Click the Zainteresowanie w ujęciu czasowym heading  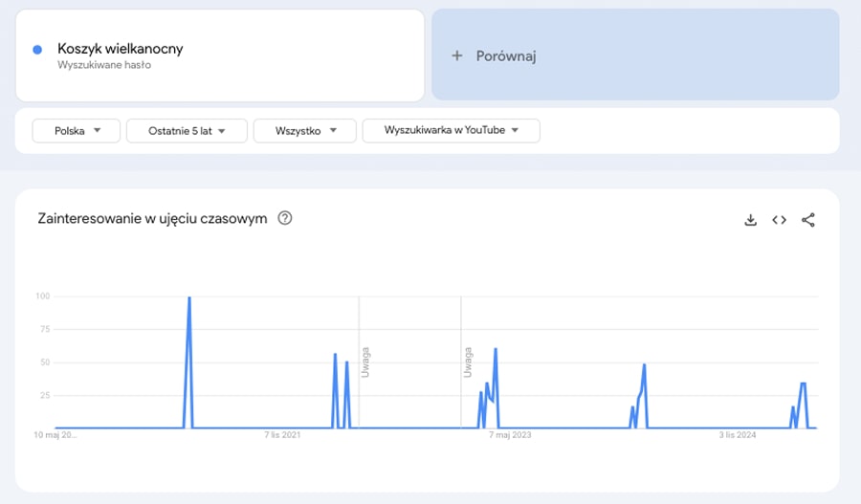[x=152, y=218]
